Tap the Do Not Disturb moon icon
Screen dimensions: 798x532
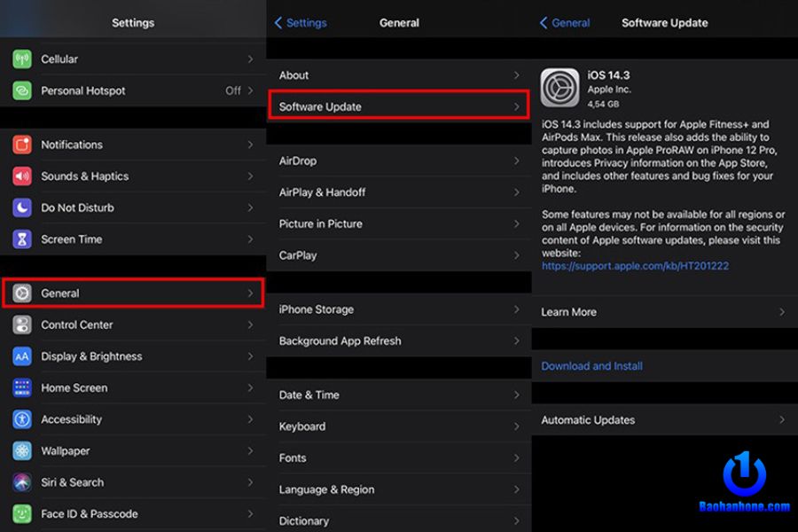(22, 207)
